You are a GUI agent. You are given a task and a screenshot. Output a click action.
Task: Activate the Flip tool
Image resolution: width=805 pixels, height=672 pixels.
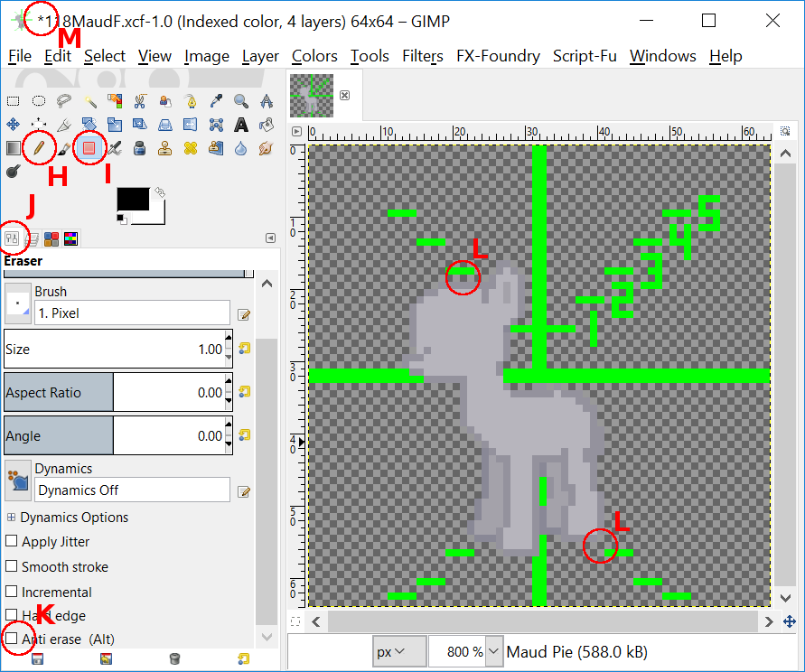tap(191, 125)
